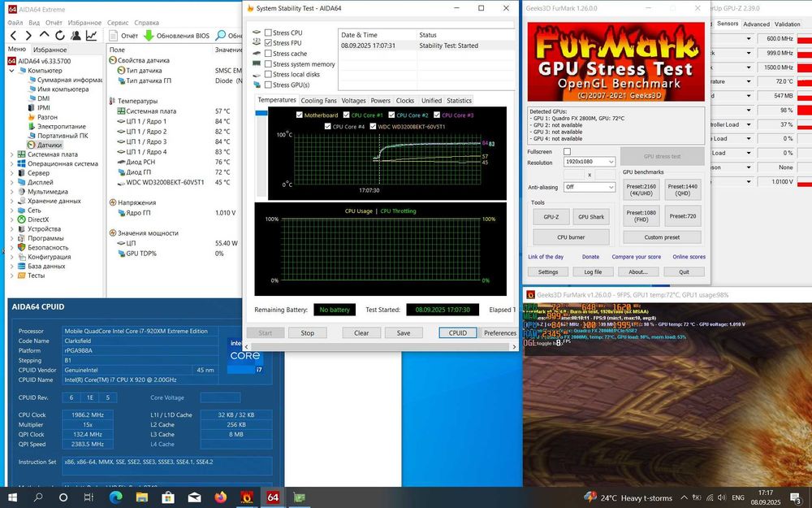812x508 pixels.
Task: Click the up-level arrow in AIDA64 toolbar
Action: [45, 35]
